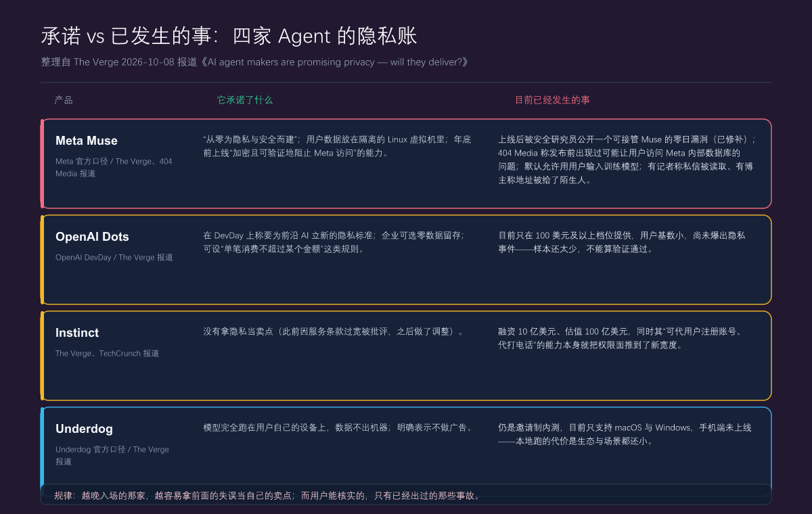
Task: Click OpenAI Dots promise text about 零数据留存
Action: click(334, 242)
